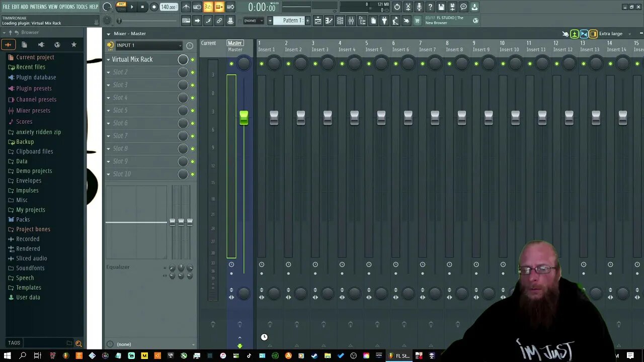
Task: Add new pattern with plus button
Action: 308,21
